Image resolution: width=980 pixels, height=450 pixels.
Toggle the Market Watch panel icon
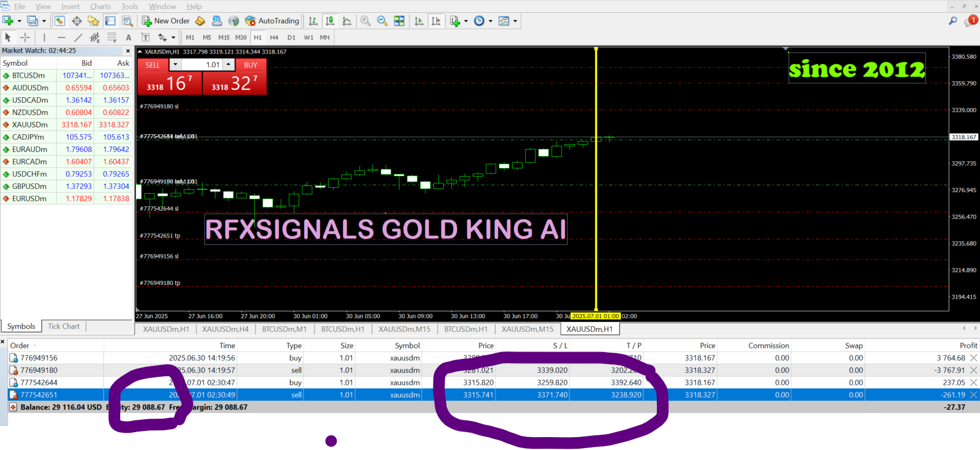click(60, 21)
